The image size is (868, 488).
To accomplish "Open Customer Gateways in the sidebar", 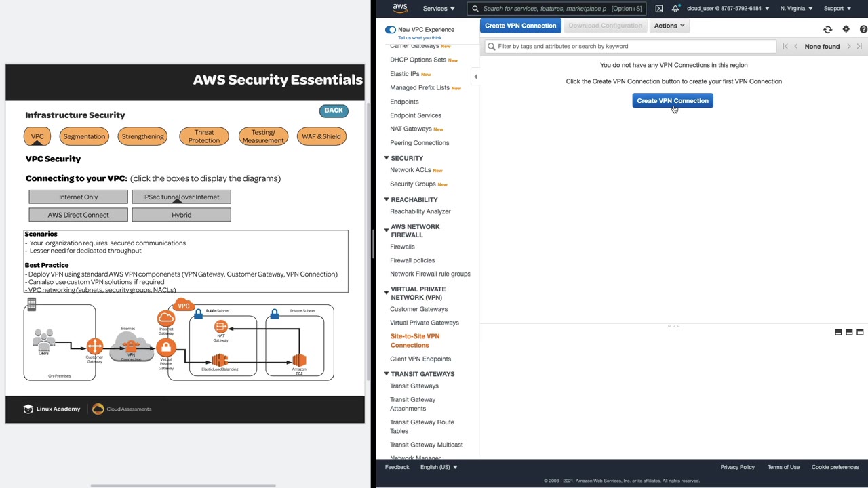I will [418, 309].
